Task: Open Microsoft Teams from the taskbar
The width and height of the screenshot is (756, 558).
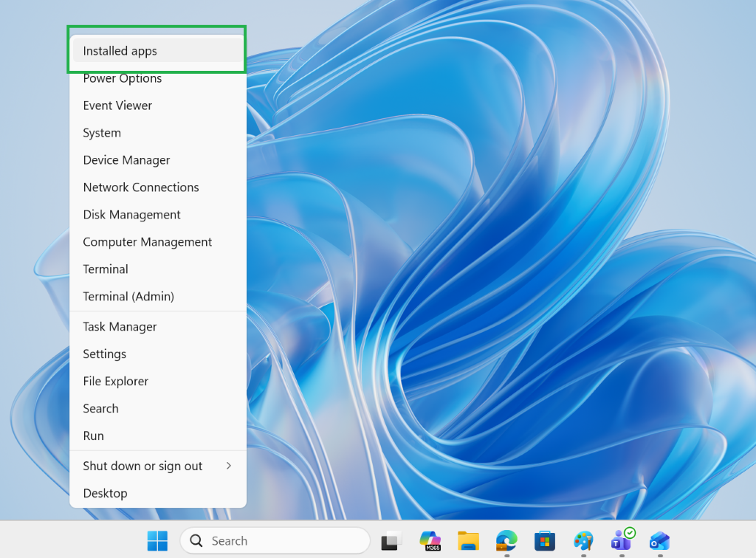Action: [x=622, y=540]
